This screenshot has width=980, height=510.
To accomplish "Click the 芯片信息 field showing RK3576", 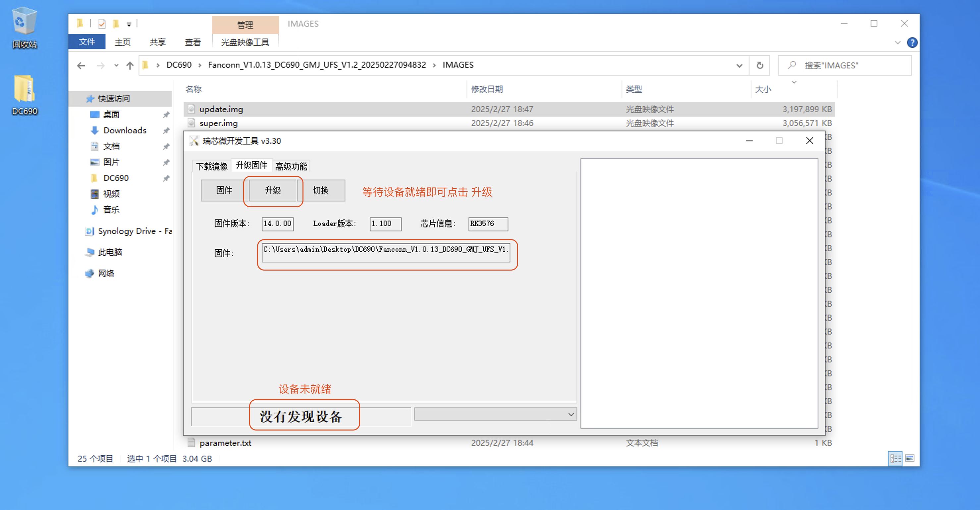I will (x=488, y=224).
